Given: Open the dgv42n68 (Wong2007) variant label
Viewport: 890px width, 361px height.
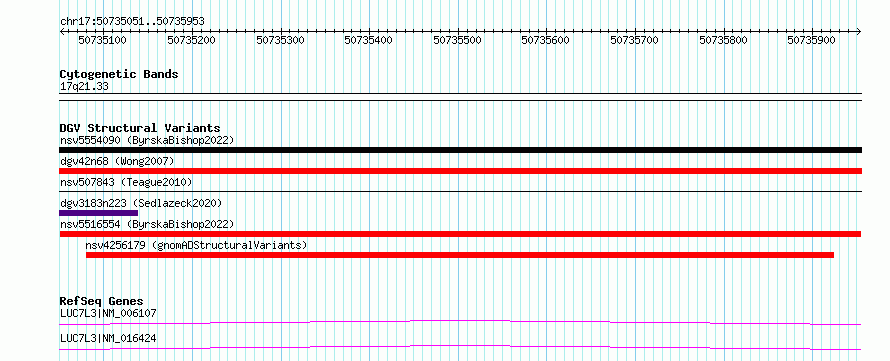Looking at the screenshot, I should pos(117,162).
